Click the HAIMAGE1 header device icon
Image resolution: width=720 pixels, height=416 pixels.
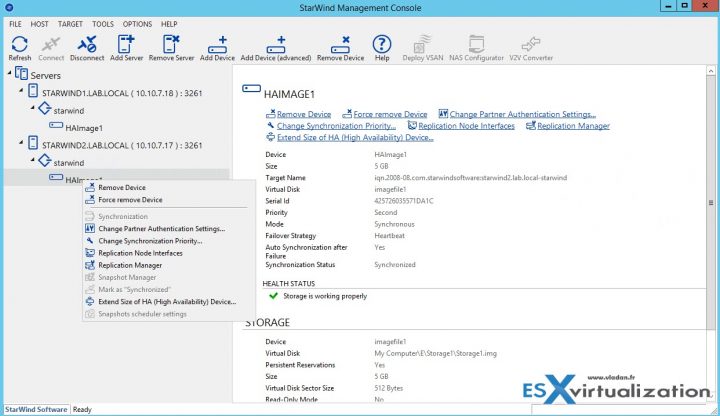click(251, 88)
